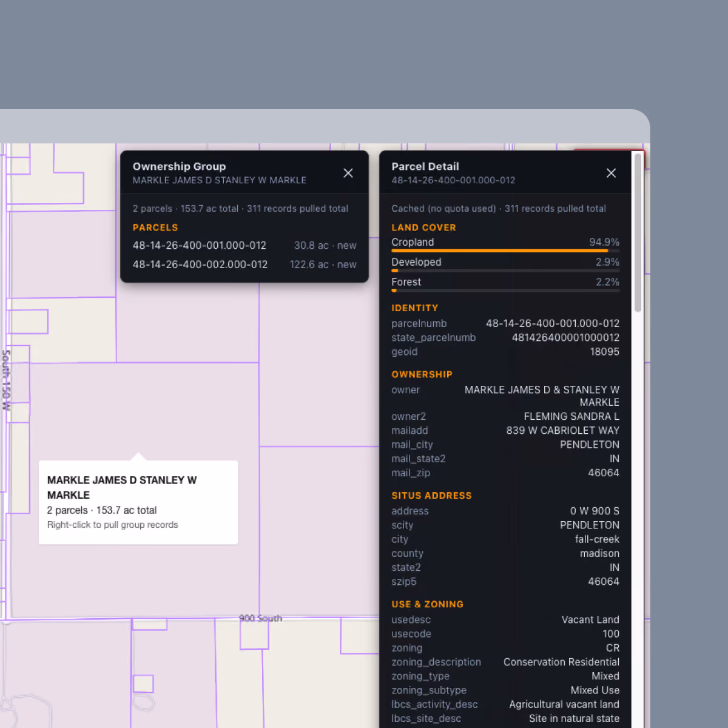
Task: Click the OWNERSHIP section header
Action: click(x=422, y=374)
